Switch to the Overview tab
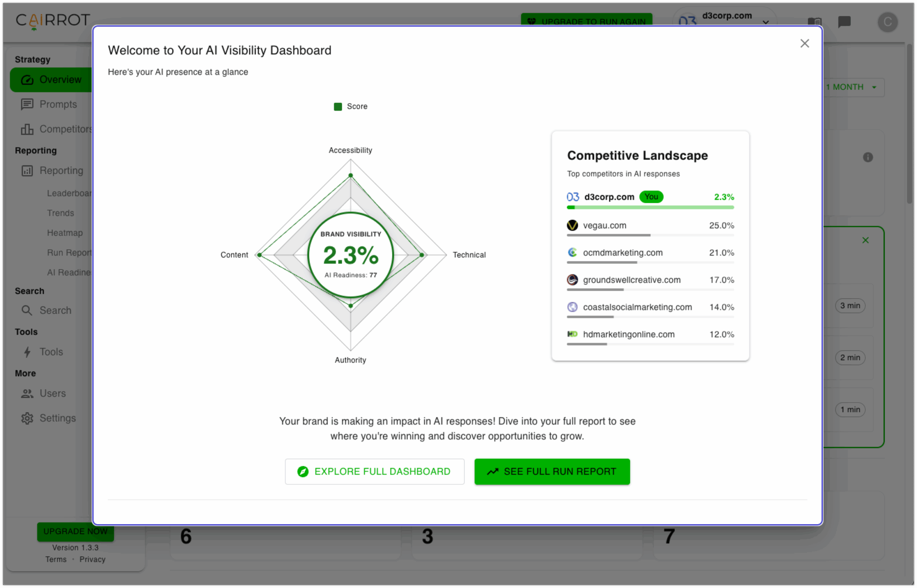Screen dimensions: 917x588 pyautogui.click(x=60, y=79)
